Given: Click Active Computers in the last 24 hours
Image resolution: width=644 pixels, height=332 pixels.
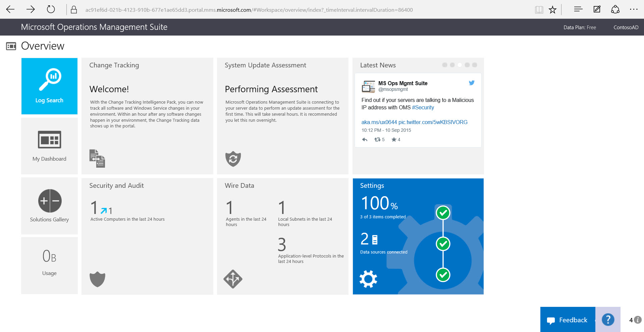Looking at the screenshot, I should pyautogui.click(x=127, y=219).
